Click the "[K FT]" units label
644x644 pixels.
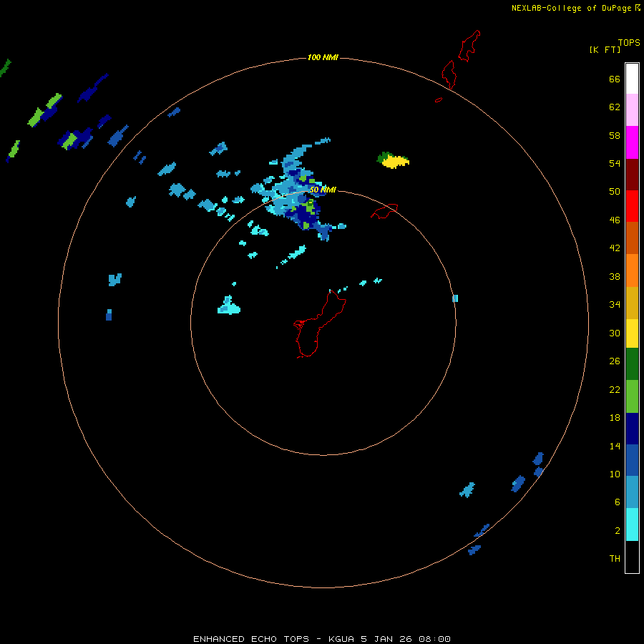point(605,49)
